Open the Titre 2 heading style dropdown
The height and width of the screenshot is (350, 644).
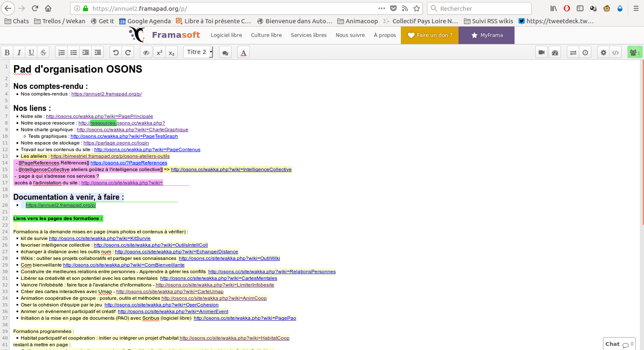[198, 52]
